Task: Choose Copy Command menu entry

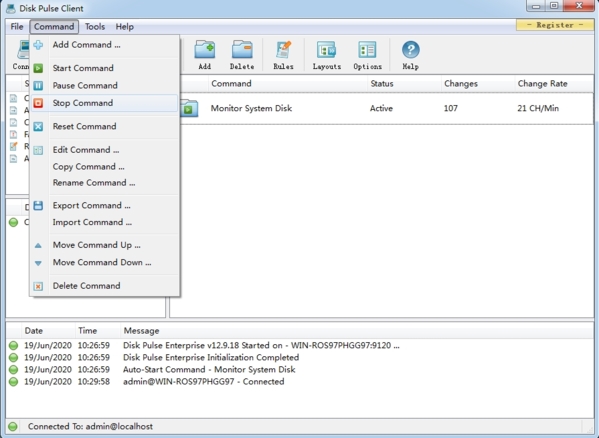Action: (x=104, y=166)
